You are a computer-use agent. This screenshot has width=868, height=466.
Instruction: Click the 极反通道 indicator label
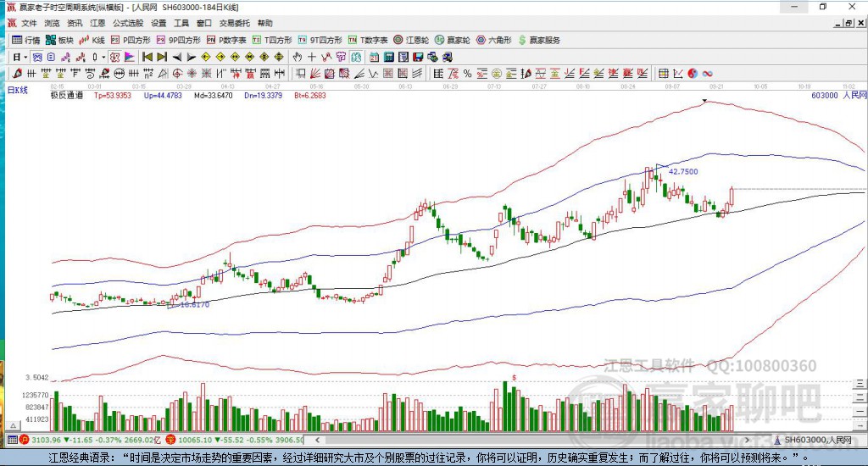coord(66,96)
